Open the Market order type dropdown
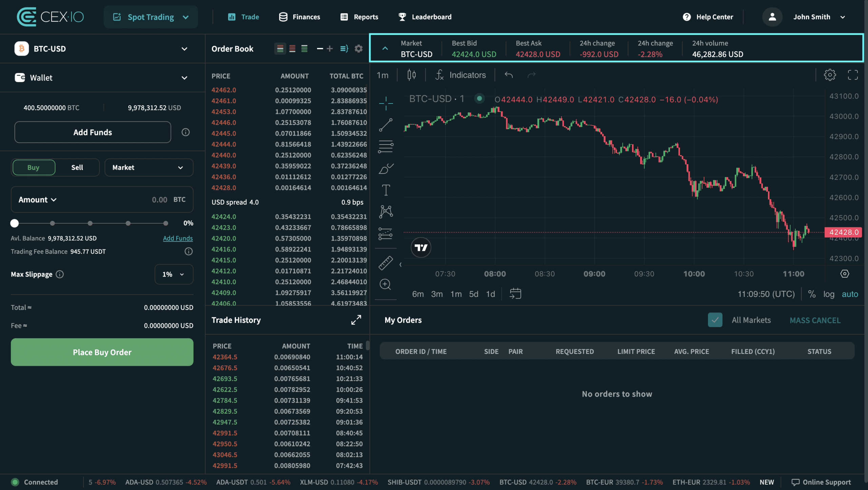Viewport: 868px width, 490px height. [x=149, y=167]
